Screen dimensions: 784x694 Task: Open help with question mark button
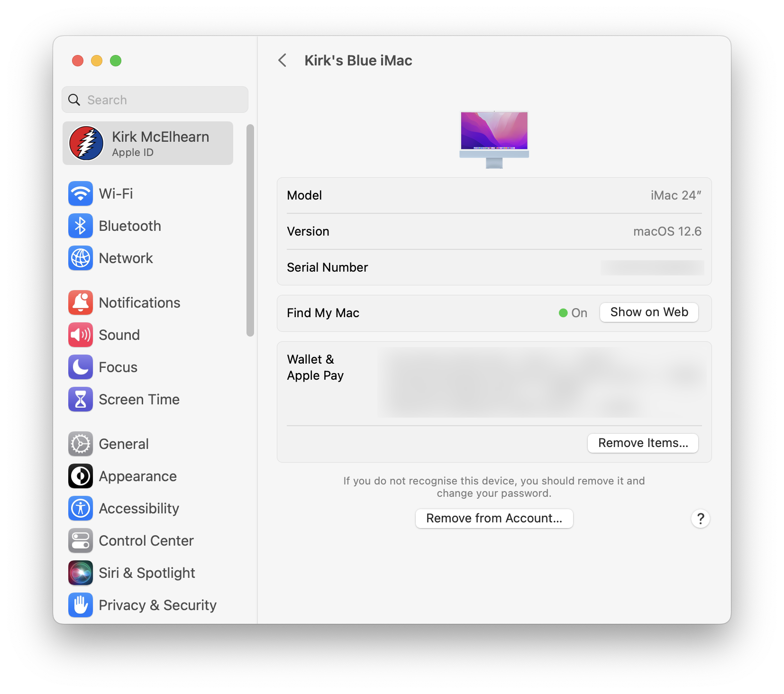700,519
